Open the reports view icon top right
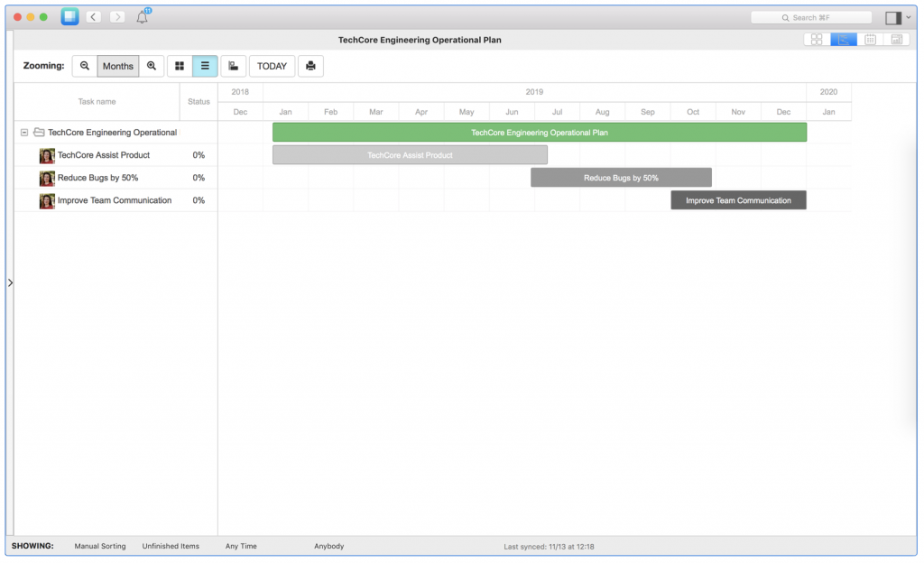 pos(896,39)
